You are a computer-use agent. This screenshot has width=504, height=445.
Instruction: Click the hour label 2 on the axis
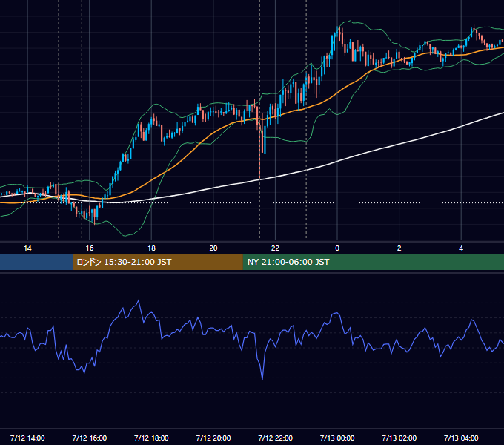click(x=399, y=248)
